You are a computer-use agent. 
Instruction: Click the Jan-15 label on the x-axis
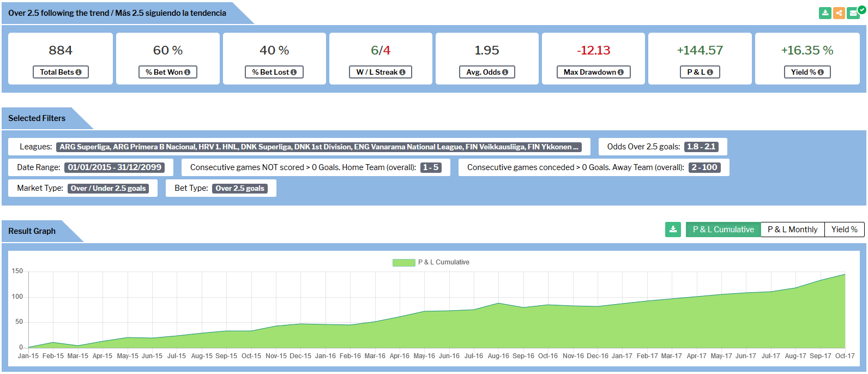[x=28, y=356]
